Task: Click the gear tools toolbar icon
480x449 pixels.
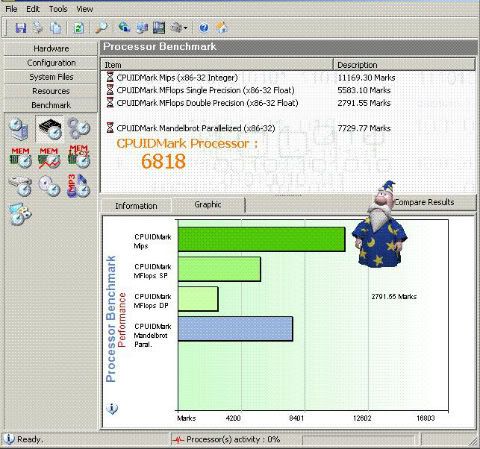Action: point(176,28)
